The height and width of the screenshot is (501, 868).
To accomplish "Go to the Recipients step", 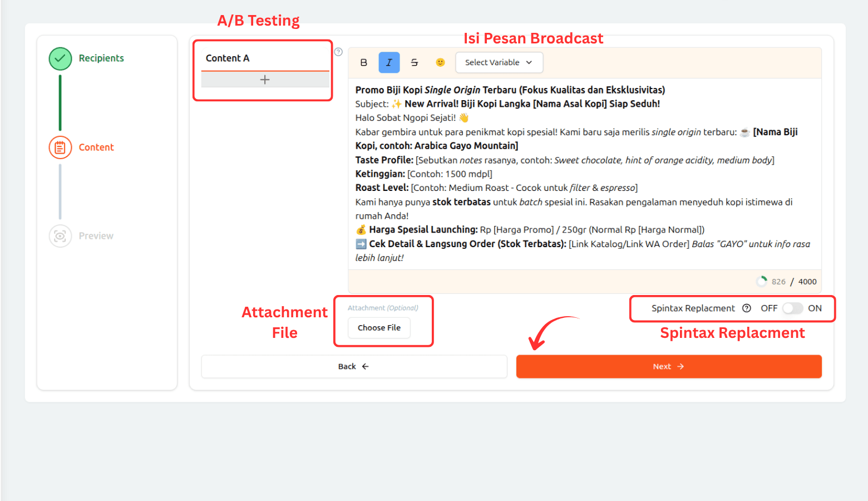I will (101, 58).
